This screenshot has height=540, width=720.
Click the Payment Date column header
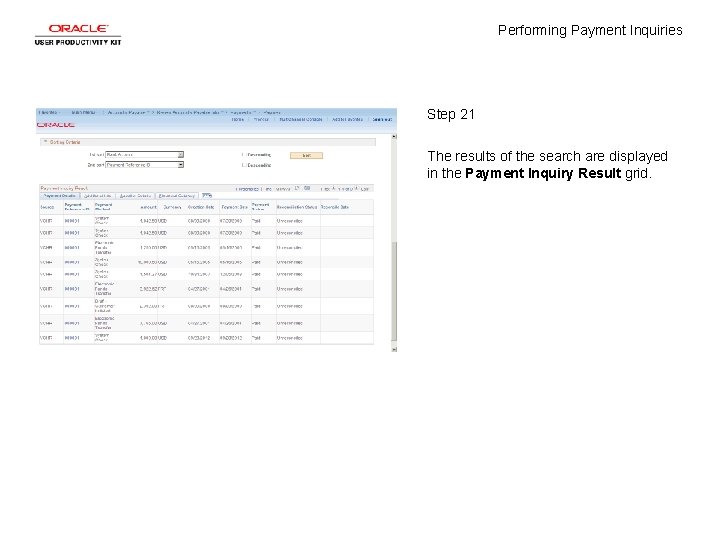pyautogui.click(x=234, y=208)
